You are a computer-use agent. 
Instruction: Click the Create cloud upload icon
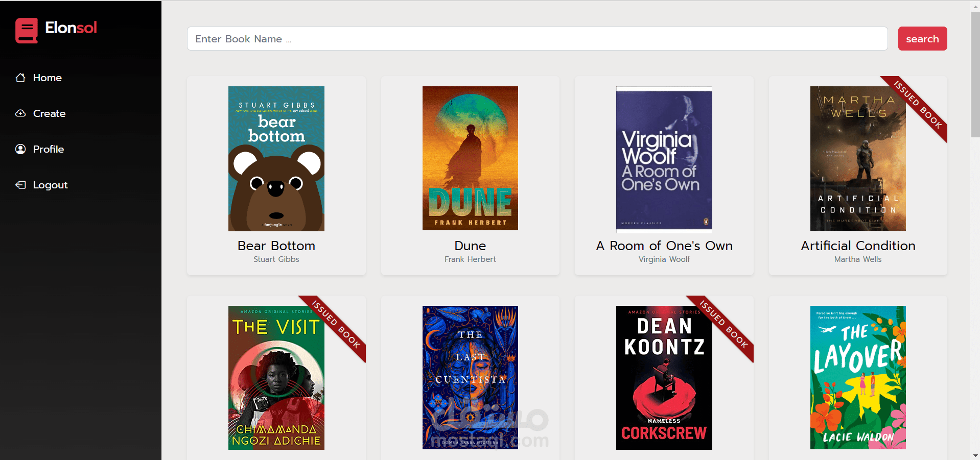click(20, 113)
